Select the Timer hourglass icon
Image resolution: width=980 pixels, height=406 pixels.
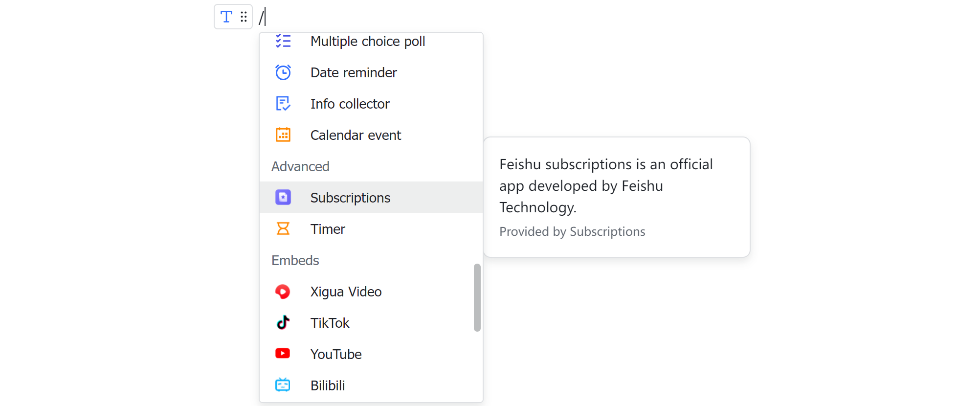283,228
